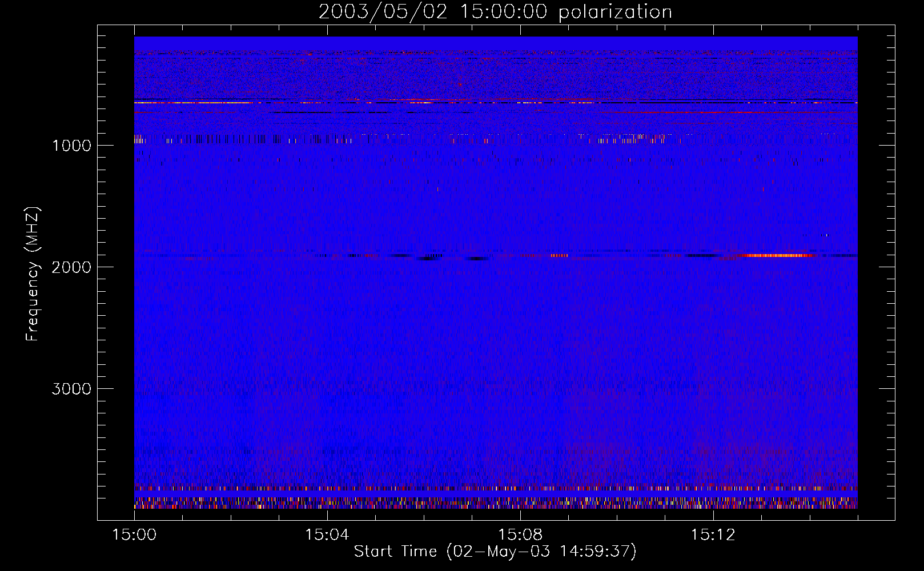Select the "2000" frequency tick label
The height and width of the screenshot is (571, 924).
[71, 267]
